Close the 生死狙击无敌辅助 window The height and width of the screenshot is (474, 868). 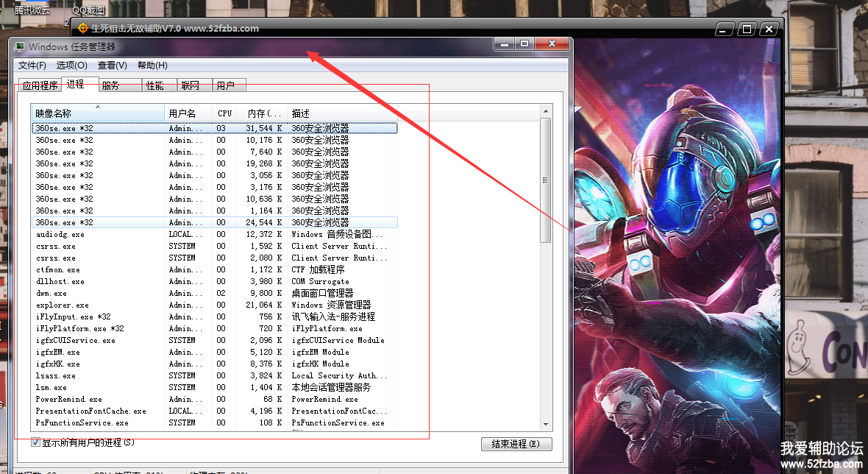(x=769, y=29)
